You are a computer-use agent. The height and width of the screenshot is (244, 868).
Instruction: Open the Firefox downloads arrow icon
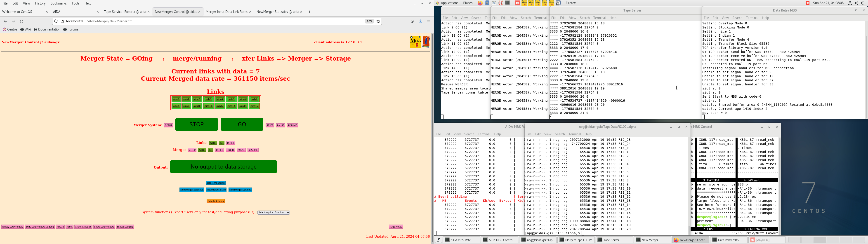(420, 21)
